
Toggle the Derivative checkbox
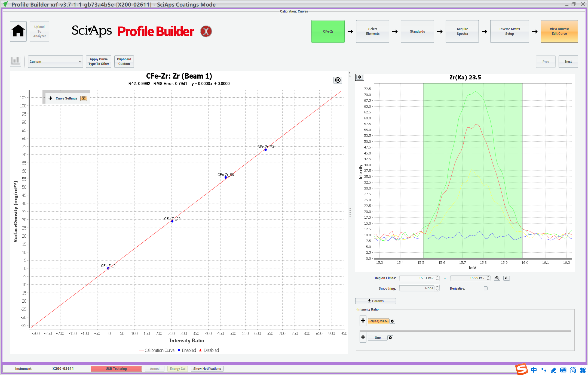click(486, 288)
